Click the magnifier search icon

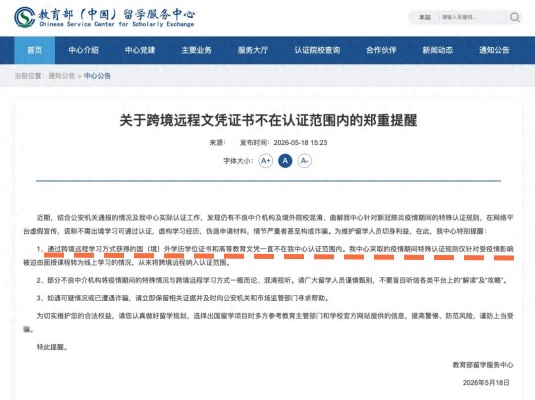[515, 17]
